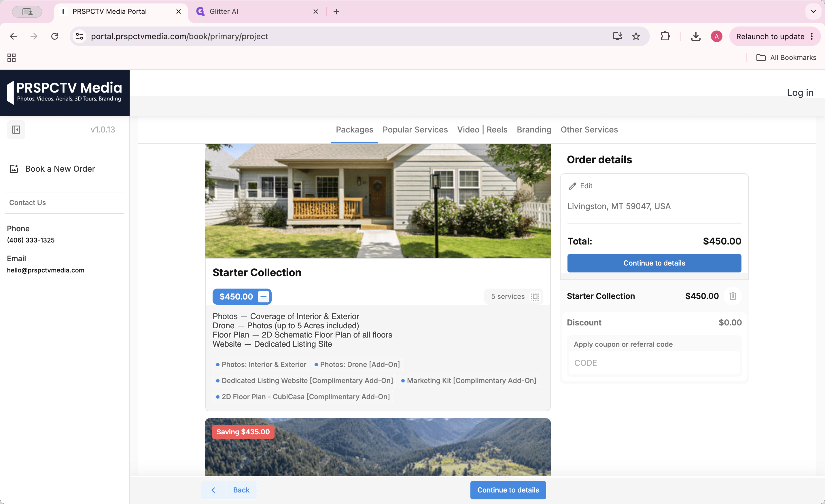Viewport: 825px width, 504px height.
Task: Go forward in browser history
Action: [x=34, y=36]
